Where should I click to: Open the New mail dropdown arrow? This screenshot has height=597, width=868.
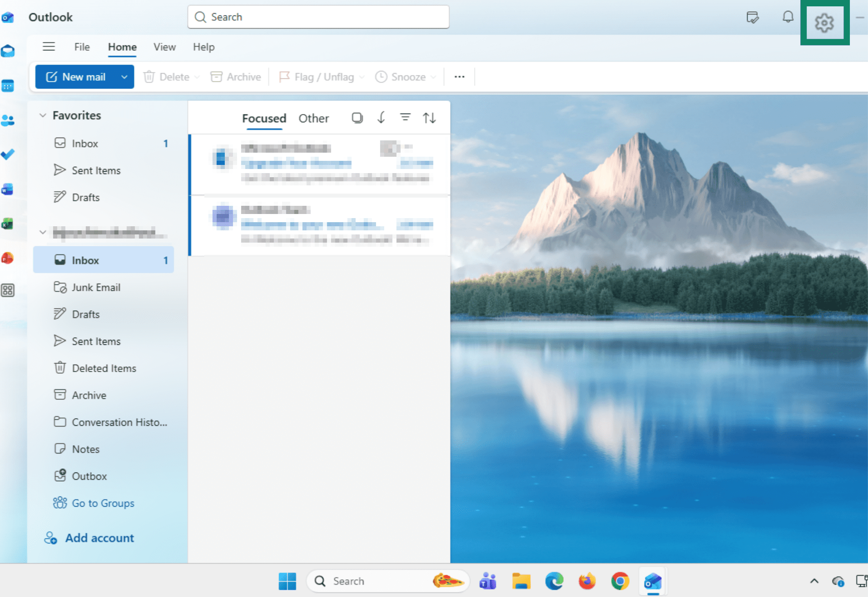pos(124,77)
